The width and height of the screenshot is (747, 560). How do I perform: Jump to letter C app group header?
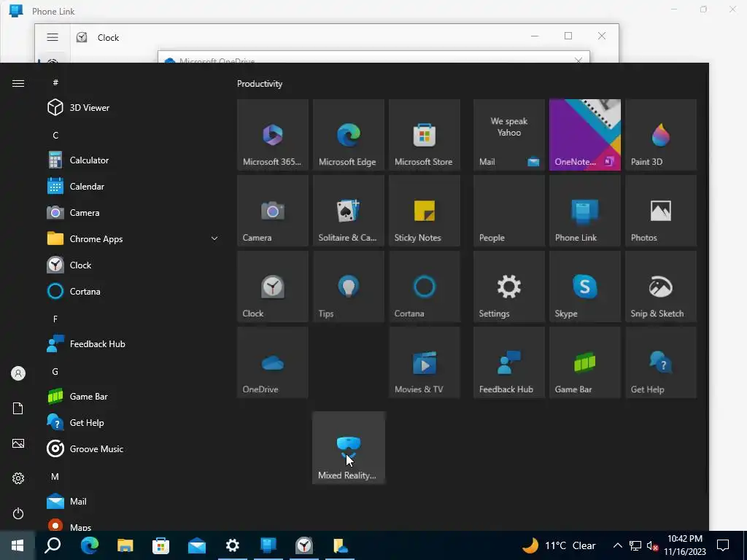tap(55, 135)
